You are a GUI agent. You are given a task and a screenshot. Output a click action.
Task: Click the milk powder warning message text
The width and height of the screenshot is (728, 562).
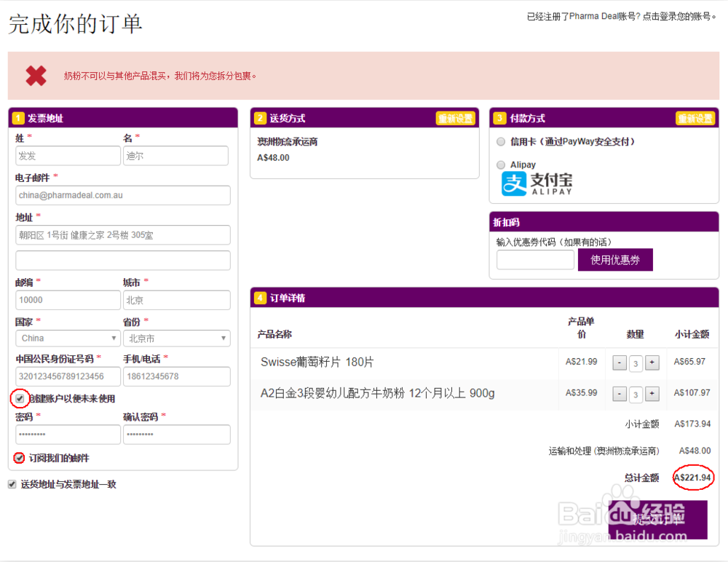click(159, 76)
